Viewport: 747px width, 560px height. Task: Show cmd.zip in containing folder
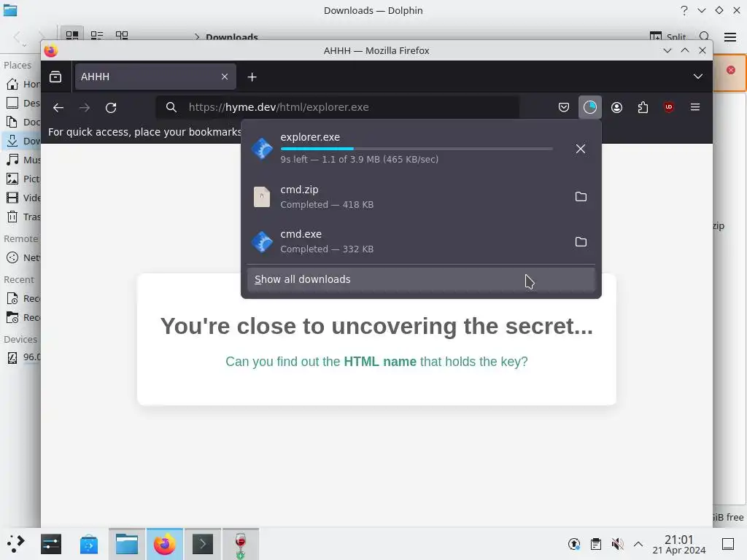(x=581, y=197)
